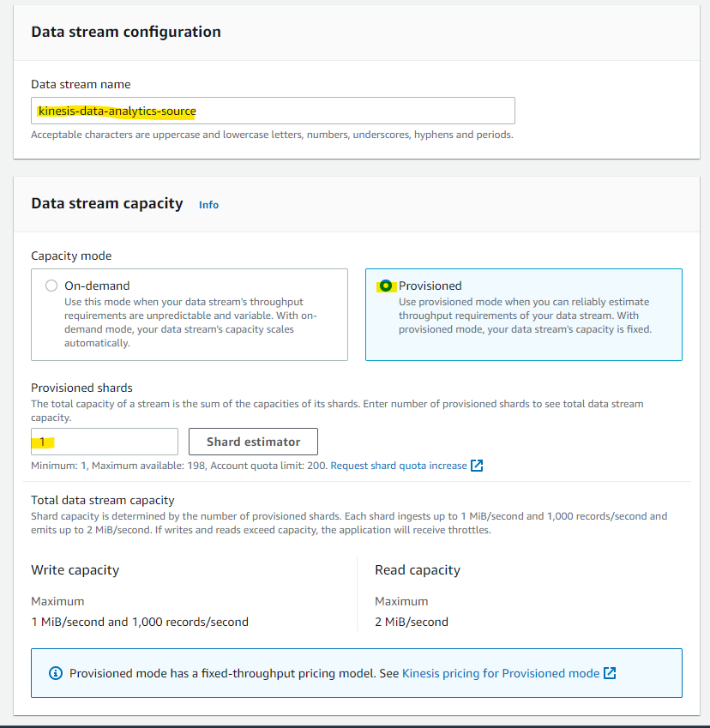
Task: Open the Info link beside Data stream capacity
Action: pos(208,205)
